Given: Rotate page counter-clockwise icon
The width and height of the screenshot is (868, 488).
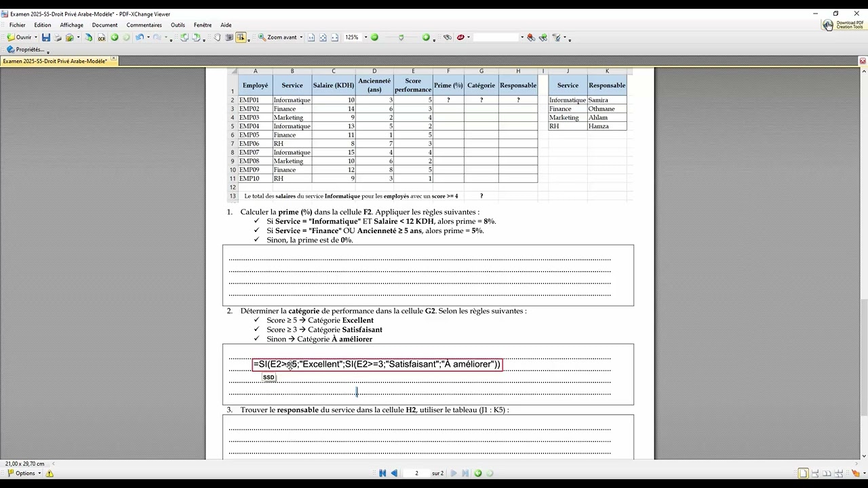Looking at the screenshot, I should [184, 37].
